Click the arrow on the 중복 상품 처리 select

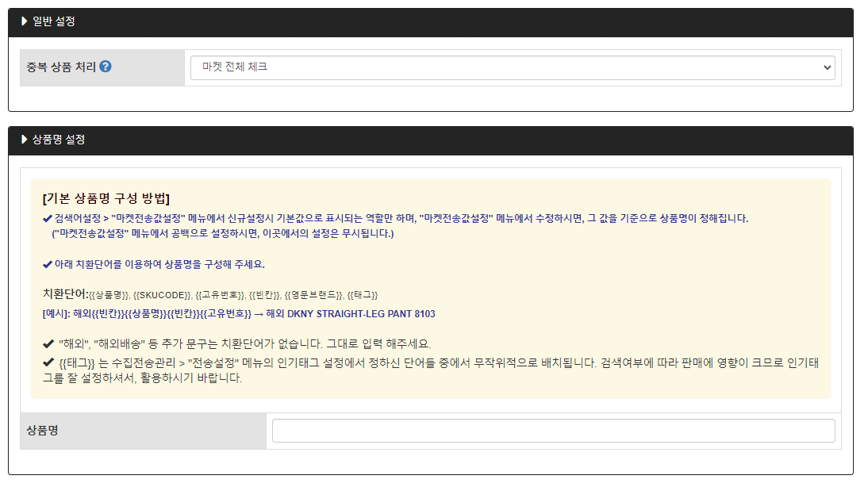pos(827,67)
